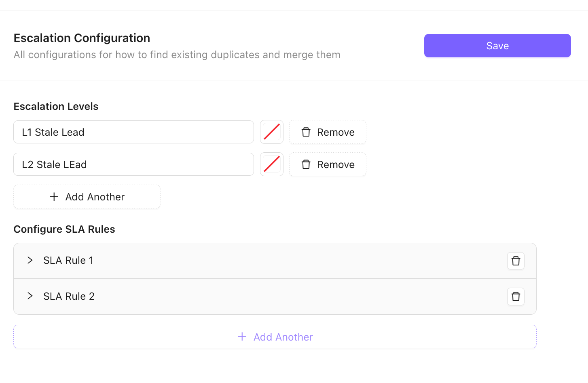Focus the L1 Stale Lead text field
This screenshot has height=383, width=588.
click(x=133, y=132)
